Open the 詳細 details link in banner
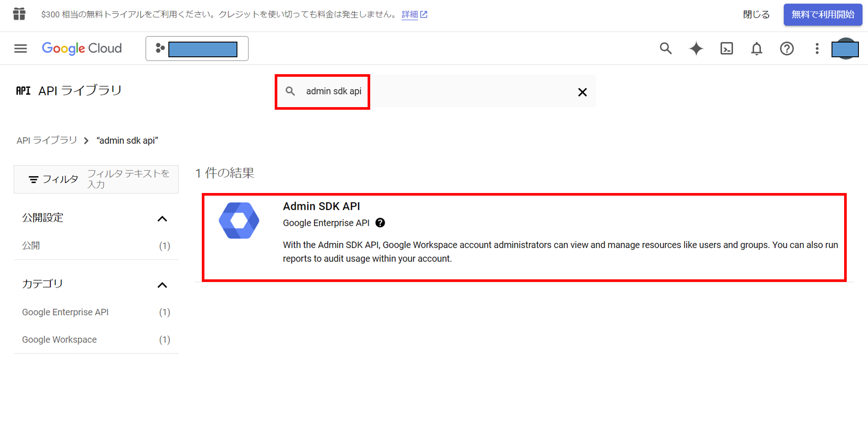The image size is (868, 442). click(x=414, y=14)
